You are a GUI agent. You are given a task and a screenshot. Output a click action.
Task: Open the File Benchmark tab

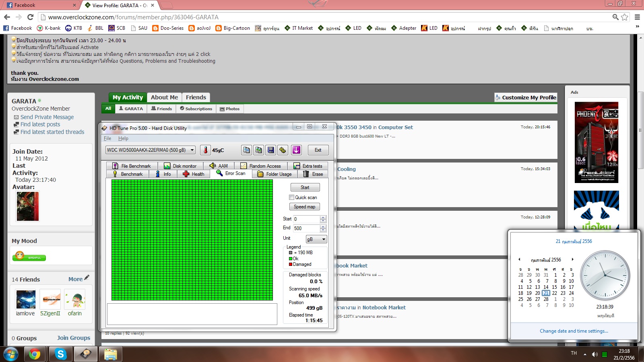click(x=132, y=166)
